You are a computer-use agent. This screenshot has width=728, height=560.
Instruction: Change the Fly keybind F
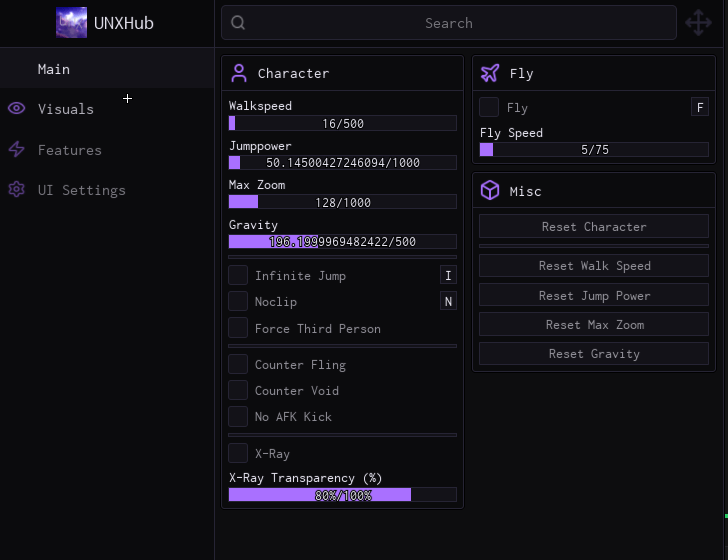(700, 107)
